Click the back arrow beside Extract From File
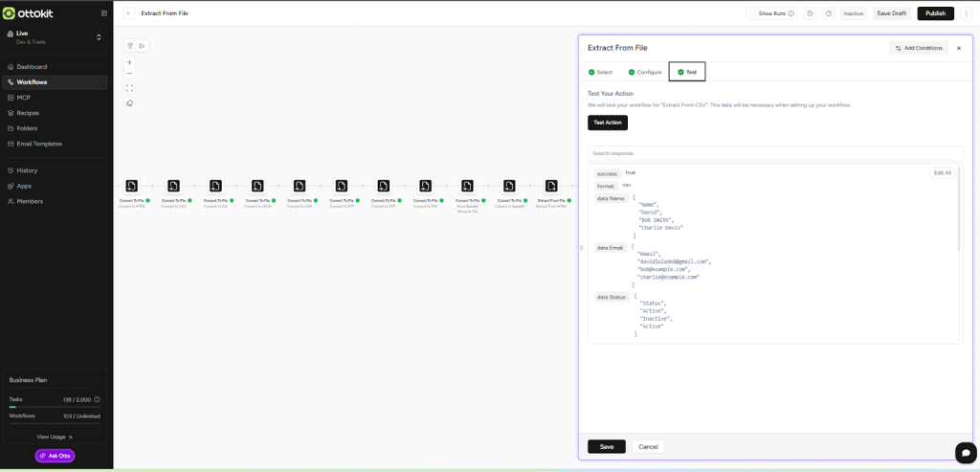The width and height of the screenshot is (980, 472). point(128,13)
